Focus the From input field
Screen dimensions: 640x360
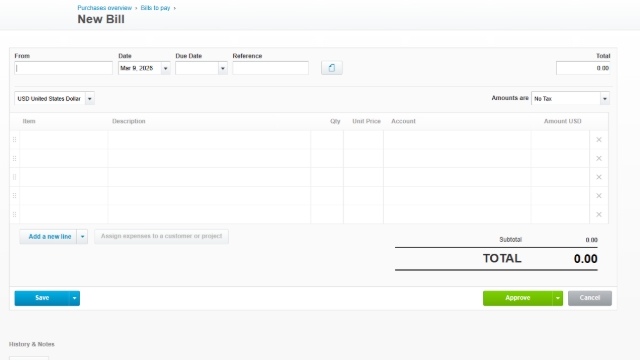63,68
